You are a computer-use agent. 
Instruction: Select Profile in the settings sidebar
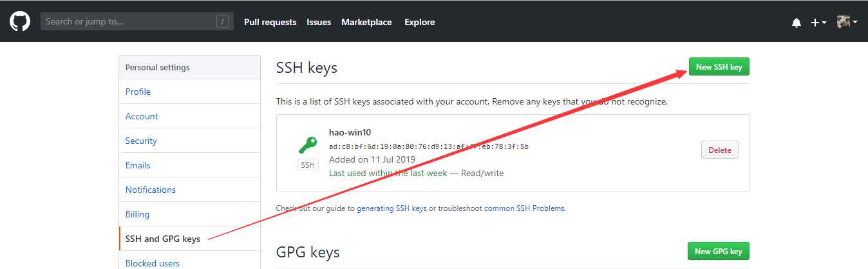(138, 92)
